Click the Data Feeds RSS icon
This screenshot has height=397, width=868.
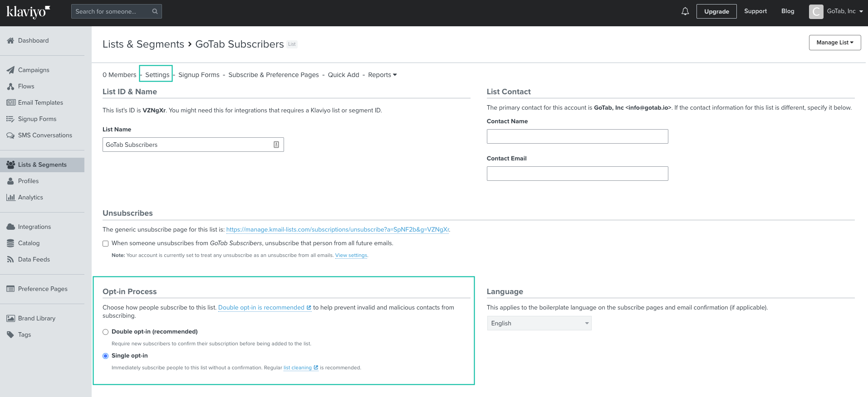pos(10,260)
